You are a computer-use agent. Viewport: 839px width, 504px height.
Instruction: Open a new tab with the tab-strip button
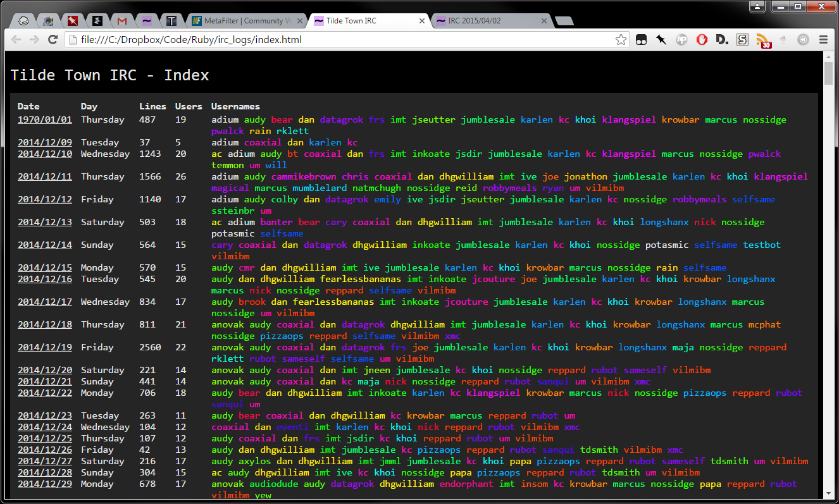click(564, 22)
